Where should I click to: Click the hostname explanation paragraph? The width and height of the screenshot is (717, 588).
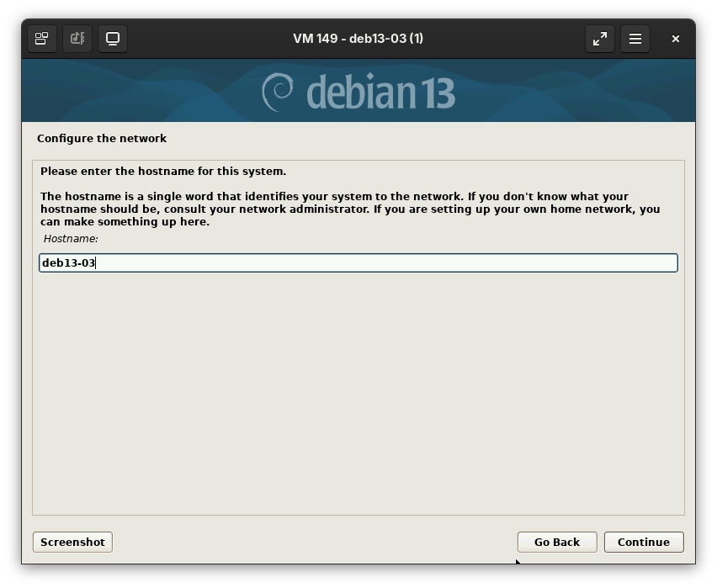(349, 209)
